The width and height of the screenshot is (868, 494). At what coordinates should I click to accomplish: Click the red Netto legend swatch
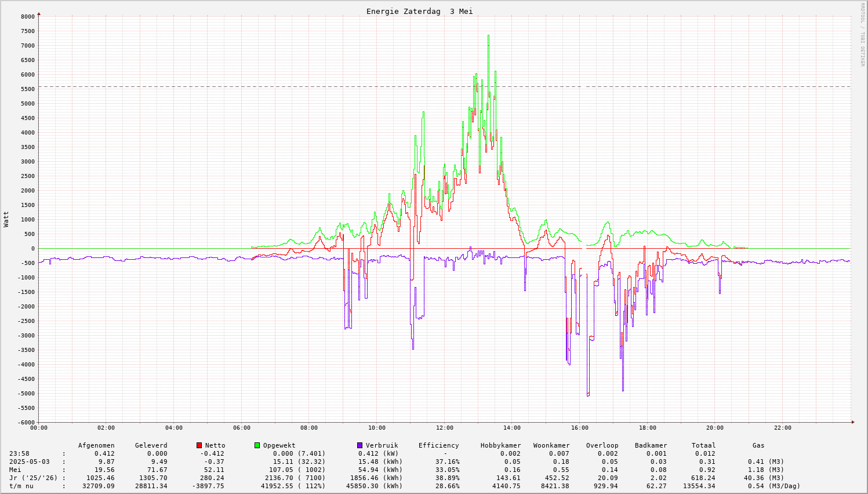coord(199,445)
